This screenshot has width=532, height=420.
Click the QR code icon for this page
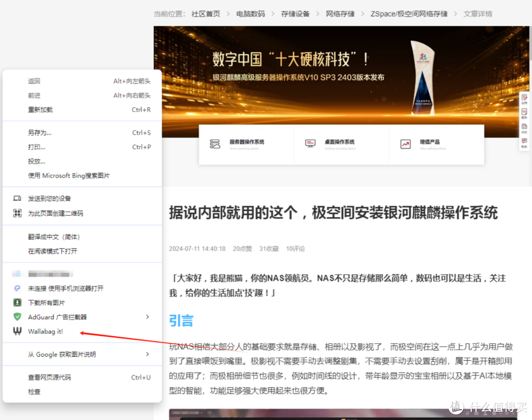click(18, 213)
